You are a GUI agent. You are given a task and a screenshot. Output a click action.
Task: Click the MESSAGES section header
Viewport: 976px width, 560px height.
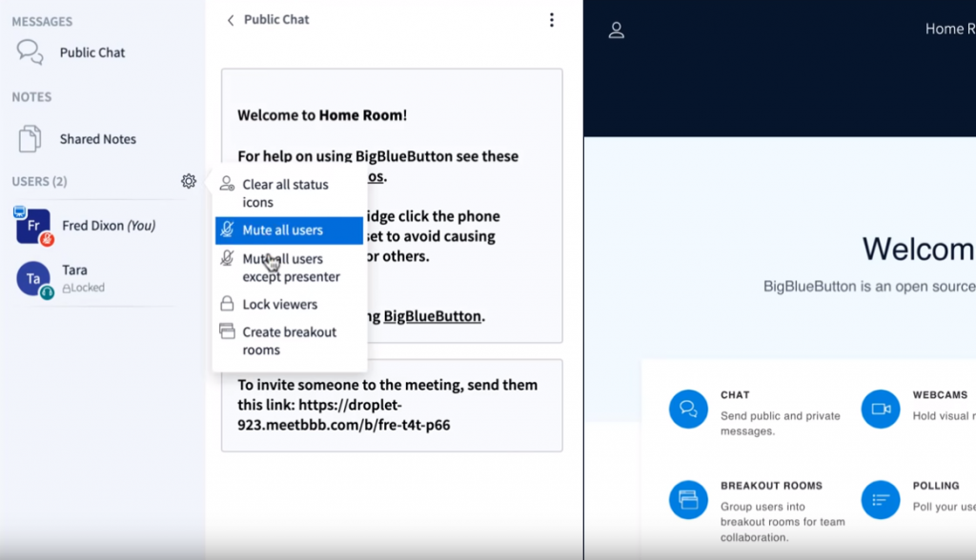coord(42,22)
